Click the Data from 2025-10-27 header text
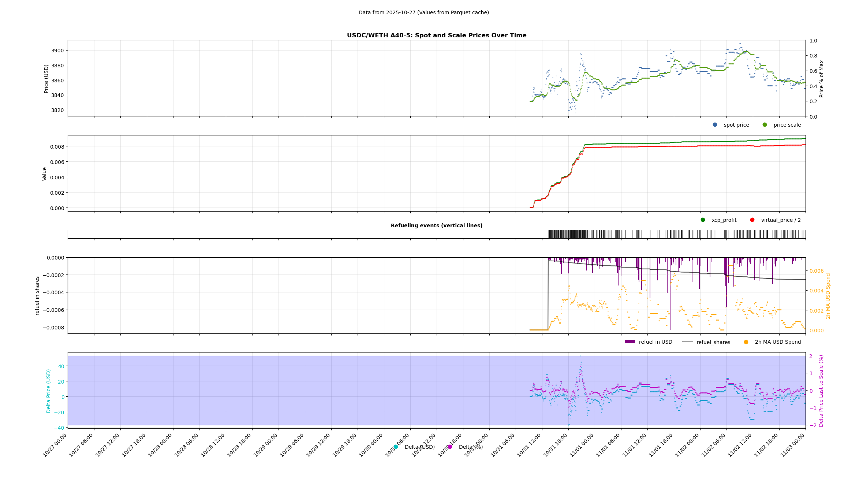The image size is (848, 504). [x=423, y=12]
